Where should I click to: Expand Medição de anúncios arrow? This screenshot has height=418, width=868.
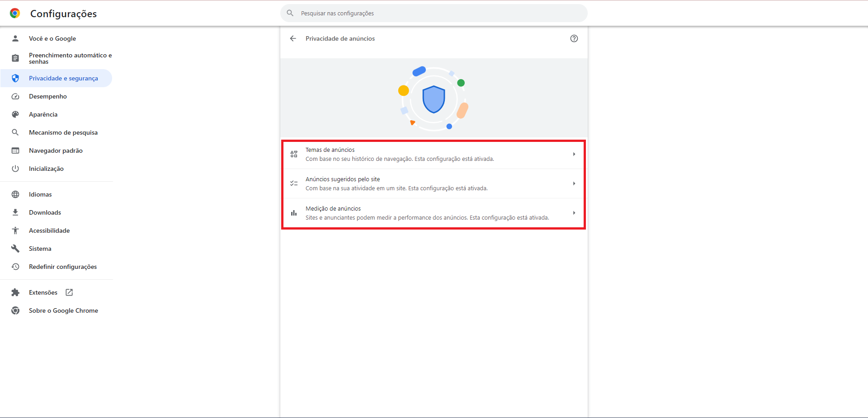click(x=574, y=213)
